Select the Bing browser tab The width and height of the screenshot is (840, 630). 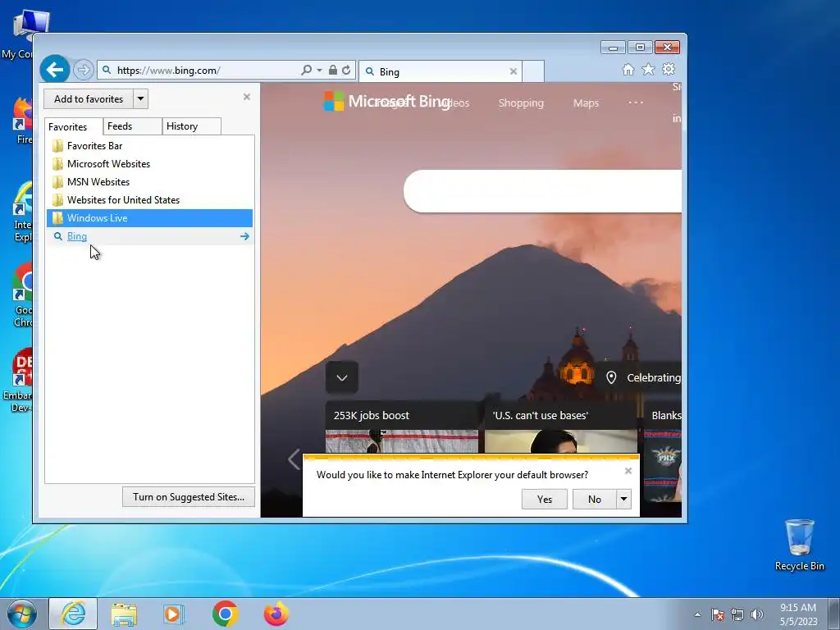click(440, 72)
